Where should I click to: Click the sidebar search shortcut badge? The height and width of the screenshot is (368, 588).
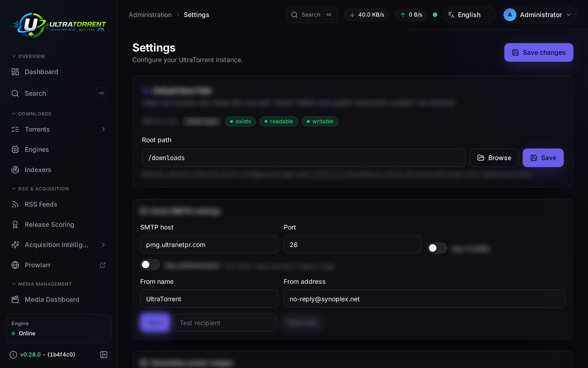(x=101, y=93)
